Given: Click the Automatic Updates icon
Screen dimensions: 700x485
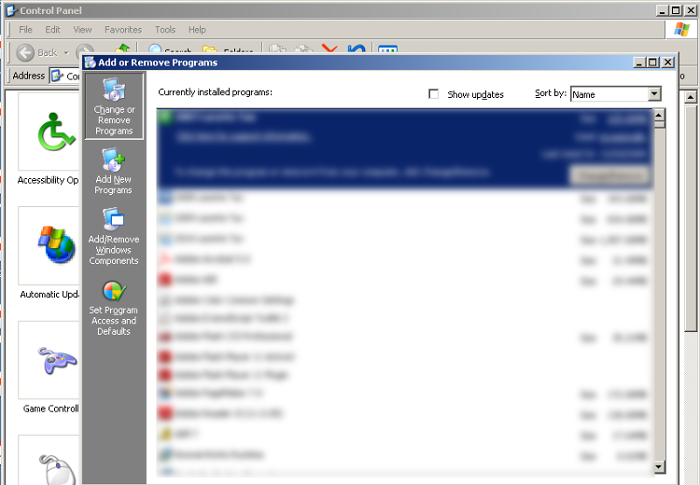Looking at the screenshot, I should click(49, 248).
